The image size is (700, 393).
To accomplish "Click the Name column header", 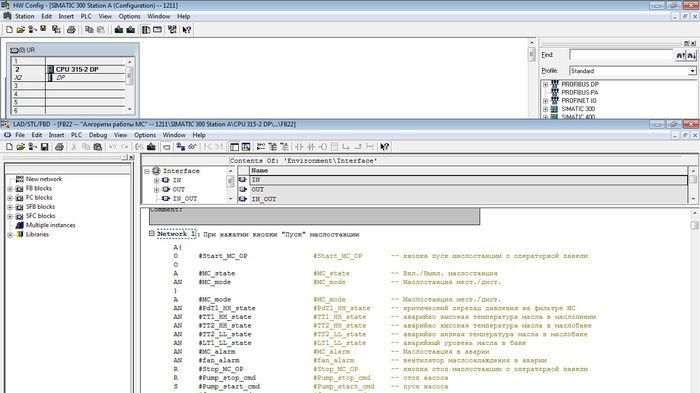I will pyautogui.click(x=468, y=171).
